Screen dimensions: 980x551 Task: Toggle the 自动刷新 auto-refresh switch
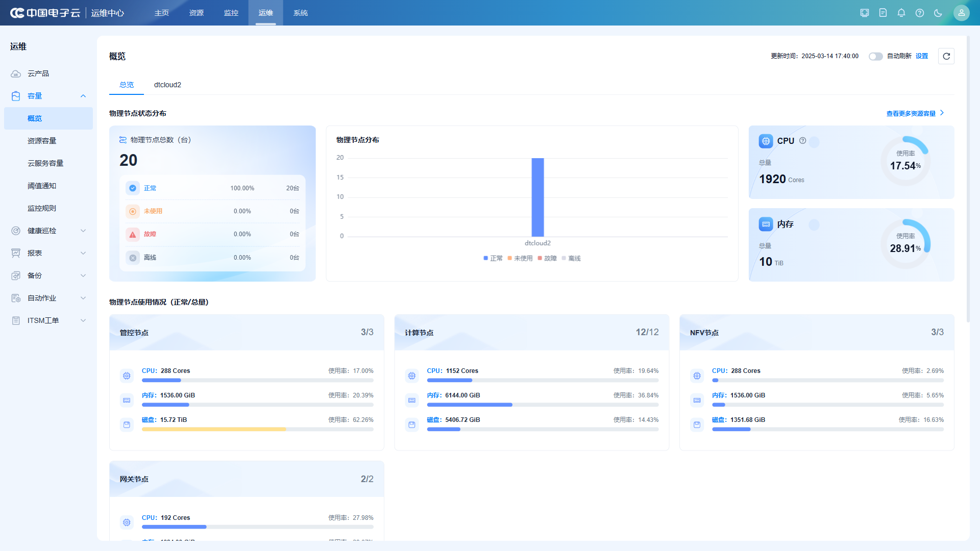point(876,56)
